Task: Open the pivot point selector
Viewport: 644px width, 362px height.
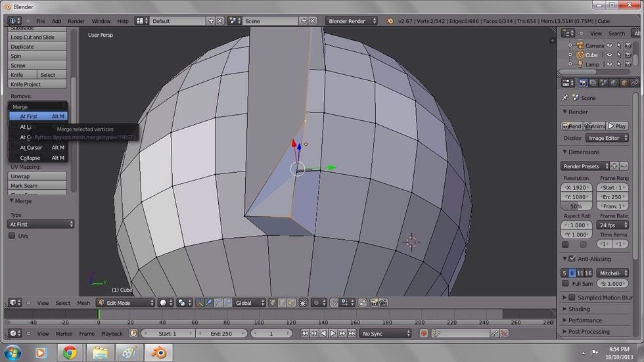Action: point(185,303)
